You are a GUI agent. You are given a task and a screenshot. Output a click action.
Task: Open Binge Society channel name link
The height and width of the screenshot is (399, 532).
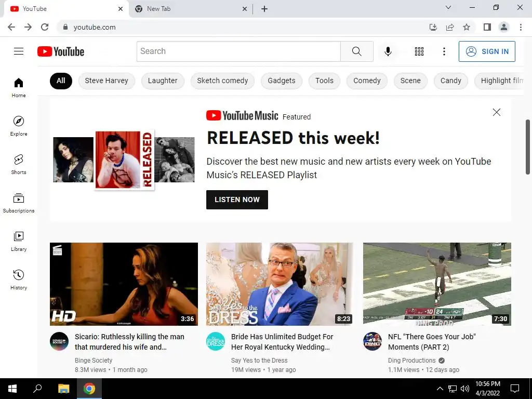(94, 361)
